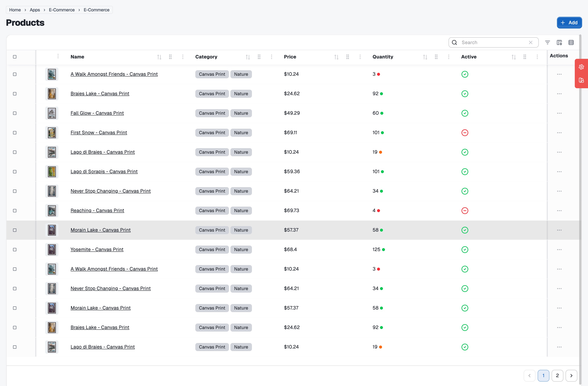Image resolution: width=588 pixels, height=386 pixels.
Task: Open the column settings icon
Action: click(x=559, y=42)
